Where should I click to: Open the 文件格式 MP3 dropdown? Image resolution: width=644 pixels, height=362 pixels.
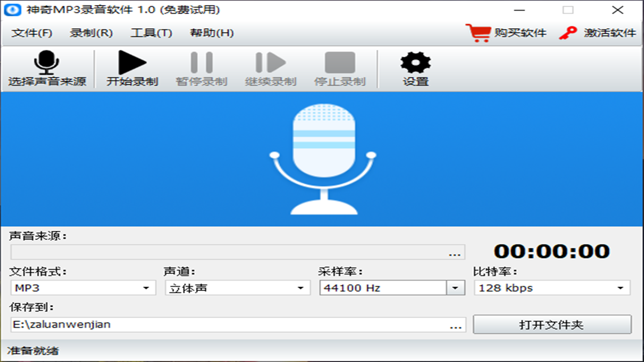146,288
